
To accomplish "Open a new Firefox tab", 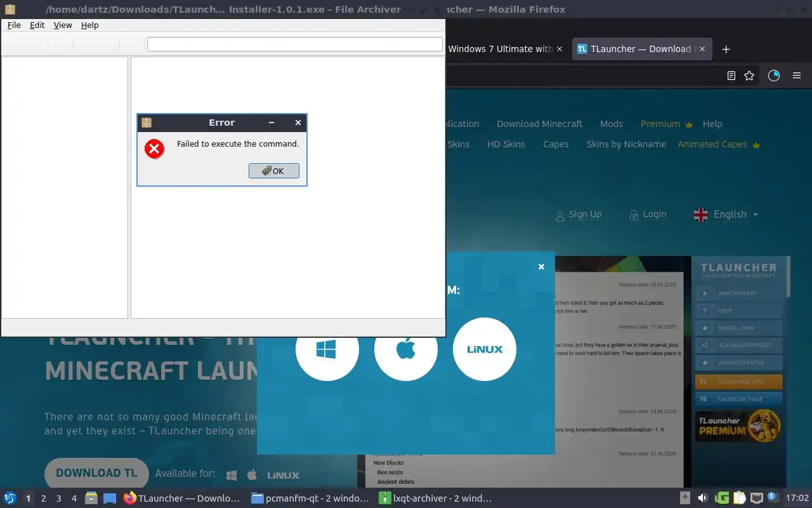I will [726, 49].
